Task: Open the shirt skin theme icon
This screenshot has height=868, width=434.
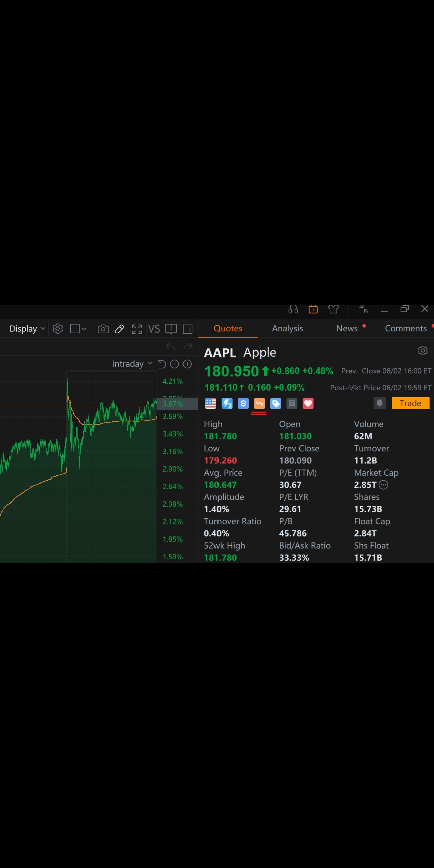Action: point(333,309)
